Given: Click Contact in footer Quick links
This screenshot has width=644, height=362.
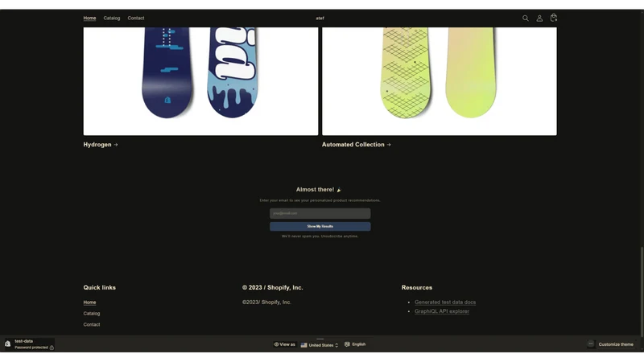Looking at the screenshot, I should pyautogui.click(x=92, y=325).
